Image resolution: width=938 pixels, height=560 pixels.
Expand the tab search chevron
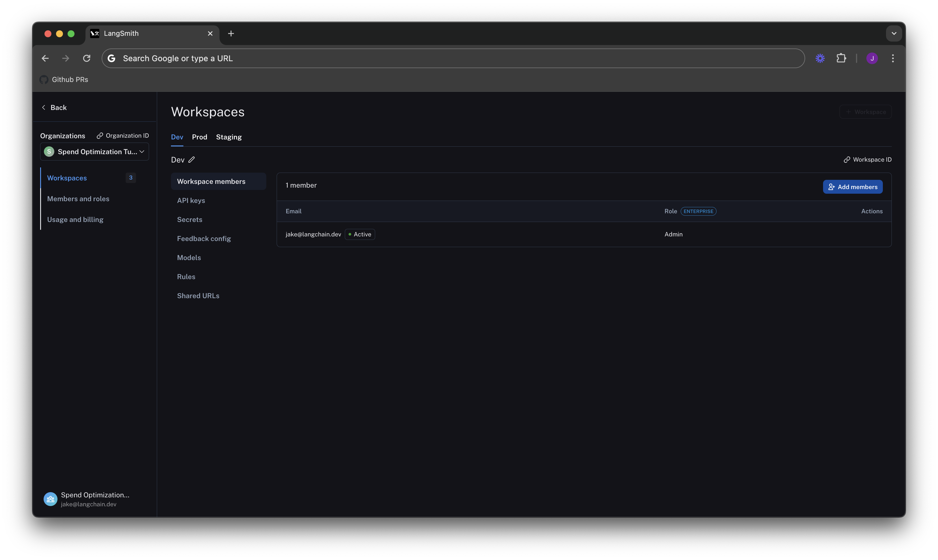click(894, 33)
